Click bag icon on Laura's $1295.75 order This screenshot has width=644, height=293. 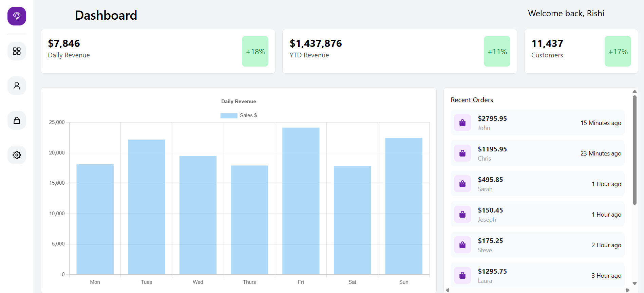click(462, 275)
